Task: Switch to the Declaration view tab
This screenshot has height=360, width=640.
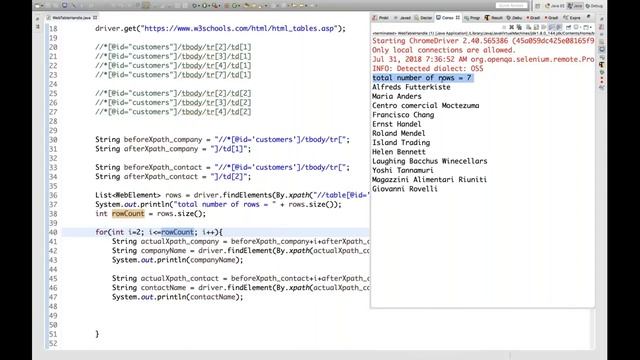Action: pyautogui.click(x=423, y=18)
